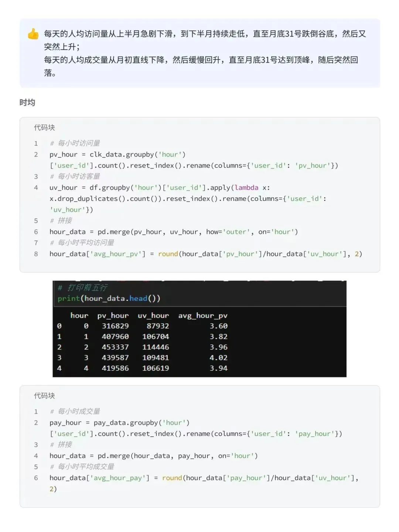Click the blue callout summary paragraph

pyautogui.click(x=205, y=53)
